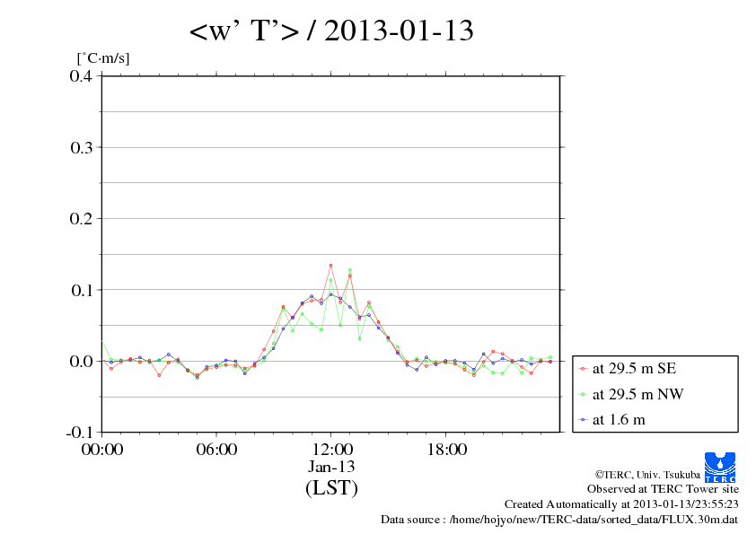Click the y-axis label 0.3
Viewport: 756px width, 534px height.
(x=81, y=147)
